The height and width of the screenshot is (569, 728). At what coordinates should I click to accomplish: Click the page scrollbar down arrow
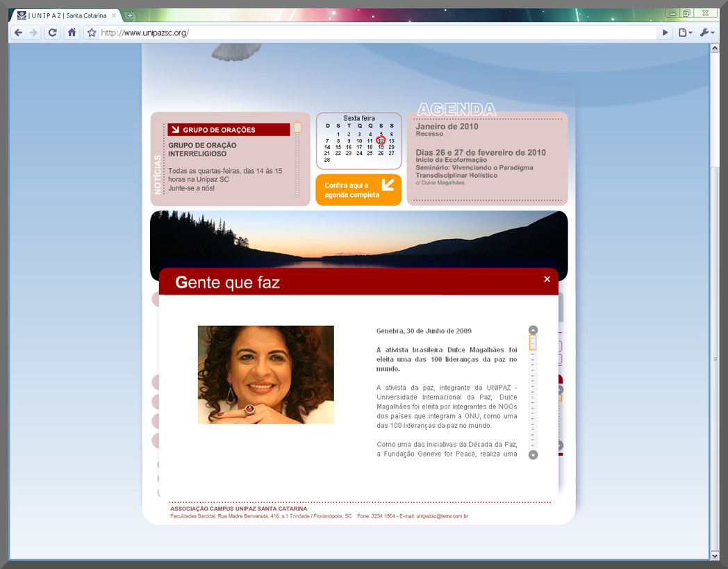click(715, 555)
